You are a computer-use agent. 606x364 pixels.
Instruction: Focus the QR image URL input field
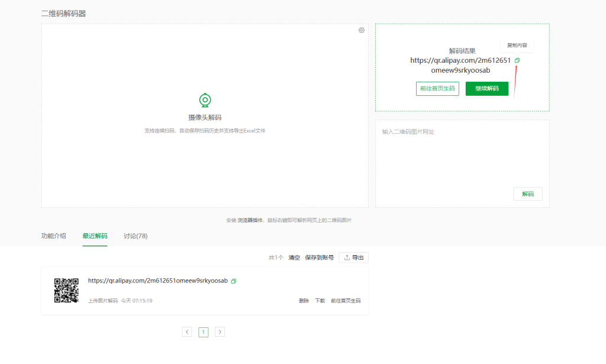click(462, 154)
